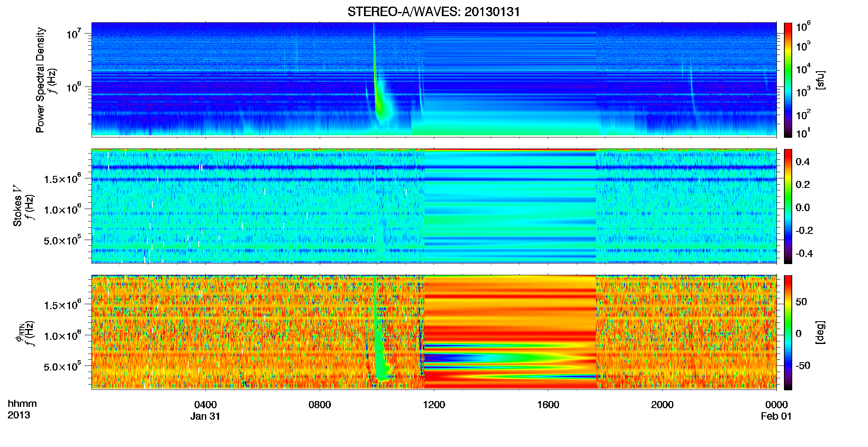Select the bottom phi angle colorbar in degrees

(788, 332)
